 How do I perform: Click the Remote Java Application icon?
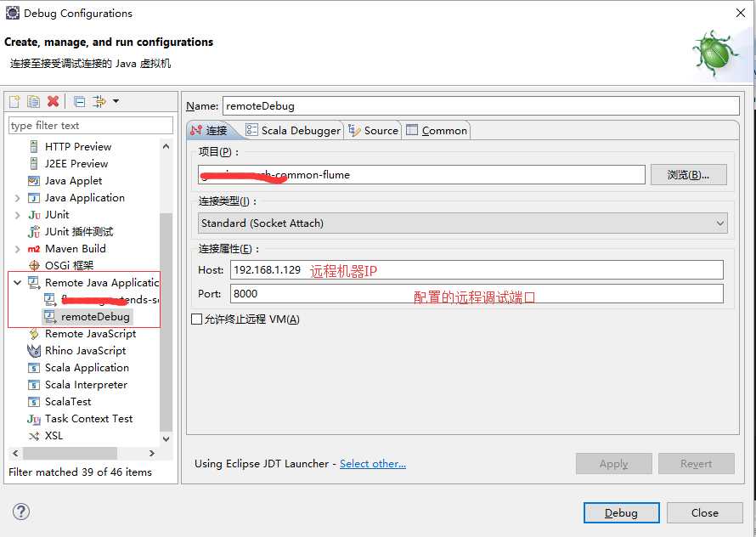click(x=34, y=283)
